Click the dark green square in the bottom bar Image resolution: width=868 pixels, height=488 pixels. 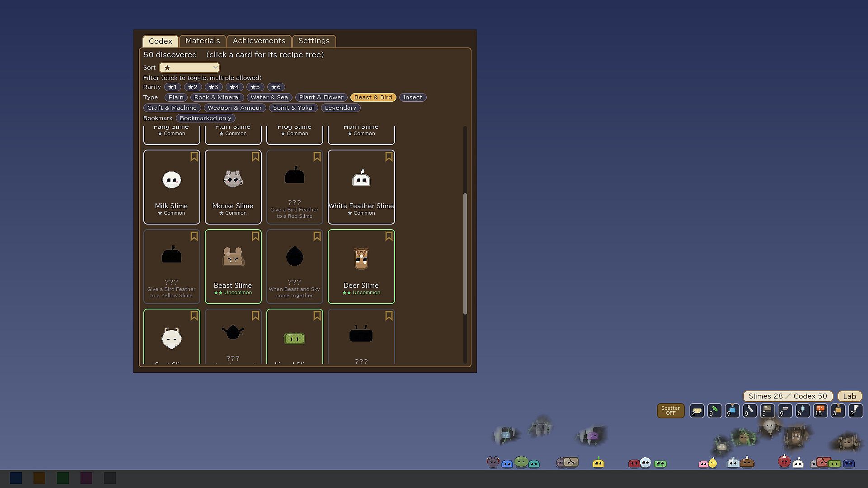pos(63,478)
